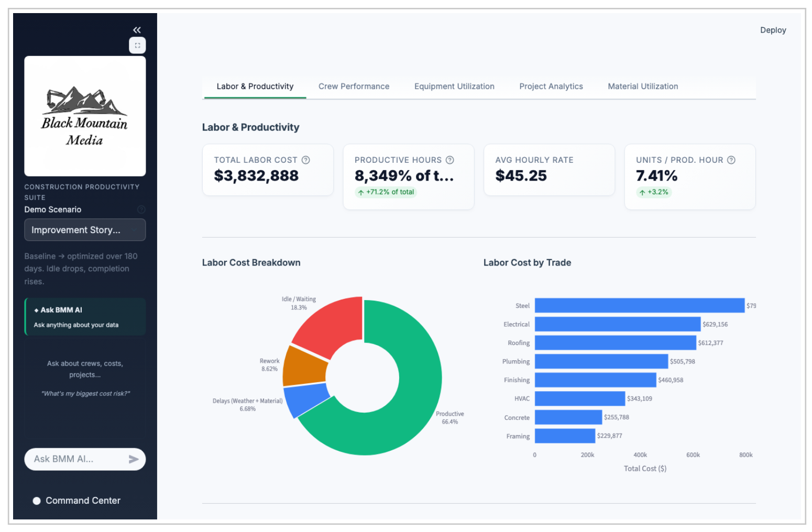
Task: Click Units / Prod. Hour help icon
Action: tap(731, 160)
